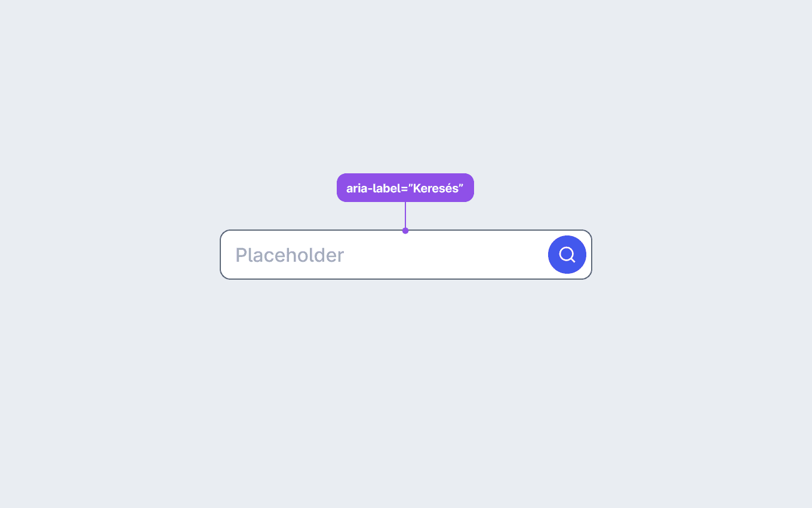Click the letter P of Placeholder
The height and width of the screenshot is (508, 812).
point(241,255)
